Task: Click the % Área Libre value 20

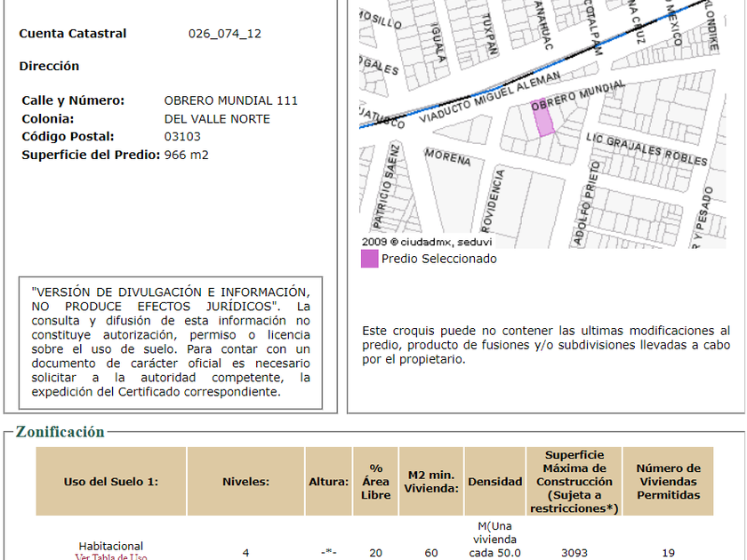Action: [375, 553]
